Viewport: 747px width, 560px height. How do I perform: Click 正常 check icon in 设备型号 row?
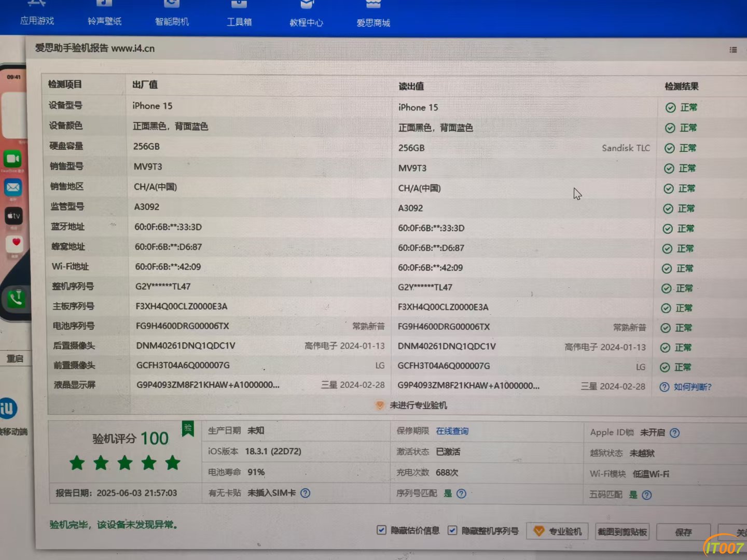coord(670,107)
